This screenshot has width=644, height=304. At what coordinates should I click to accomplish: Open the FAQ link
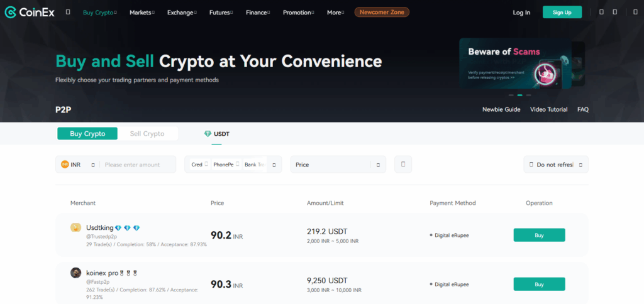[583, 109]
